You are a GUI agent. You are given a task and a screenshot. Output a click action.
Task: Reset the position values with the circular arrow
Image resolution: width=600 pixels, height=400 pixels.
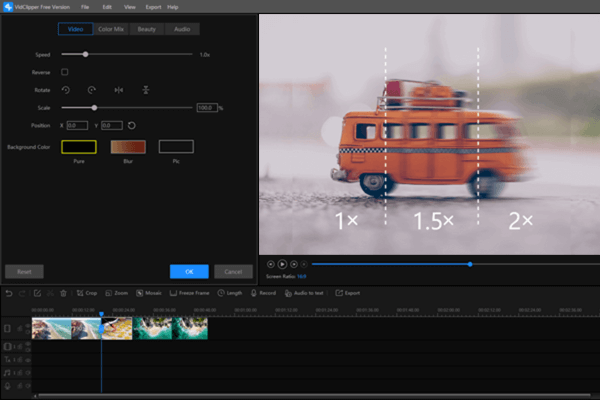[x=132, y=126]
